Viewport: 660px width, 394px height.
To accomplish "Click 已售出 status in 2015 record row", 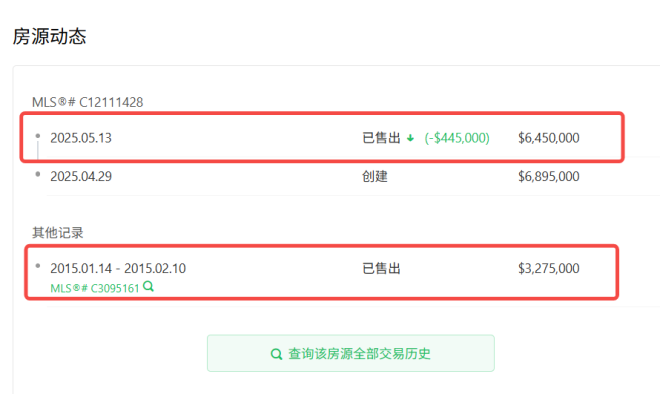I will coord(381,269).
